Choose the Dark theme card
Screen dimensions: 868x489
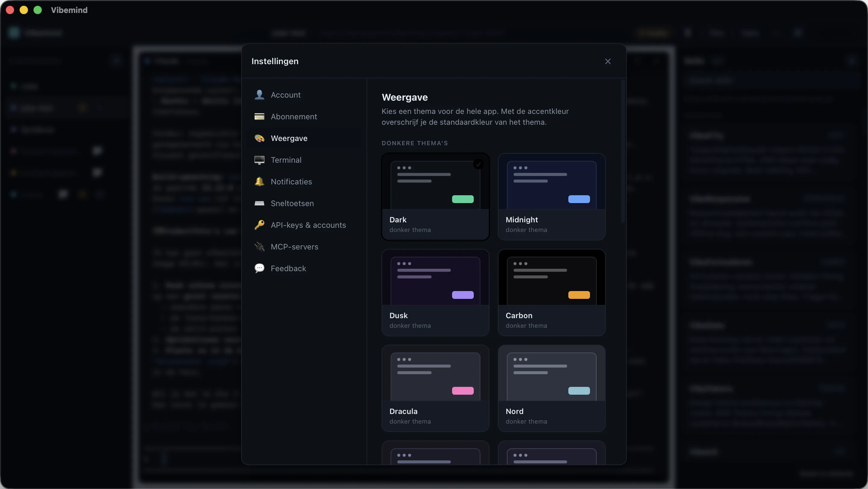435,197
